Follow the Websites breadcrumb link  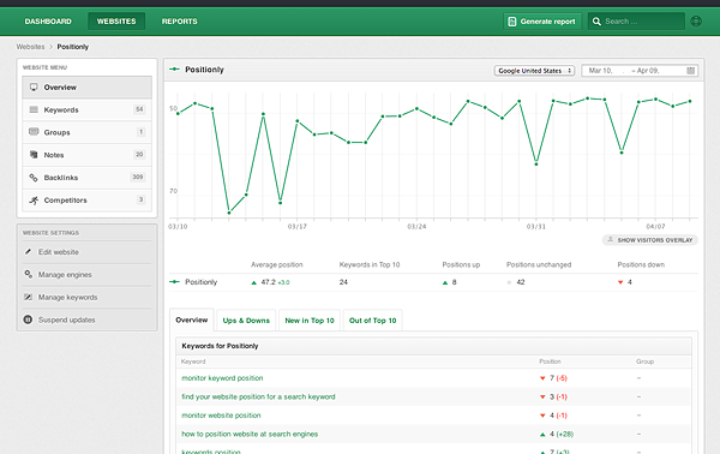coord(31,47)
